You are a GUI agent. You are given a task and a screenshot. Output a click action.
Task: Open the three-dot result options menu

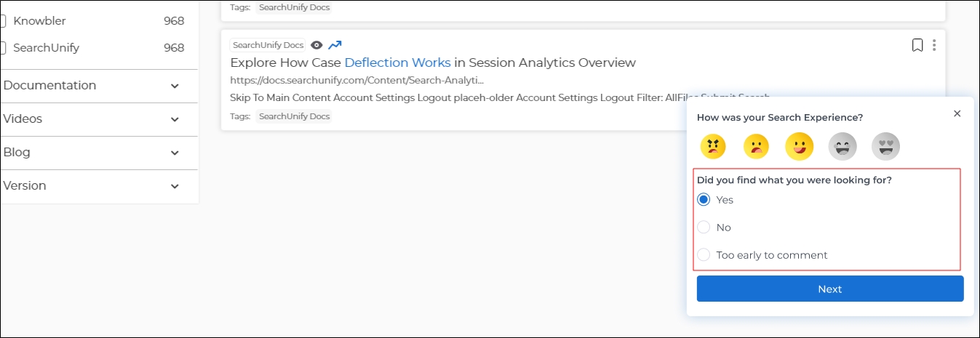[x=934, y=45]
